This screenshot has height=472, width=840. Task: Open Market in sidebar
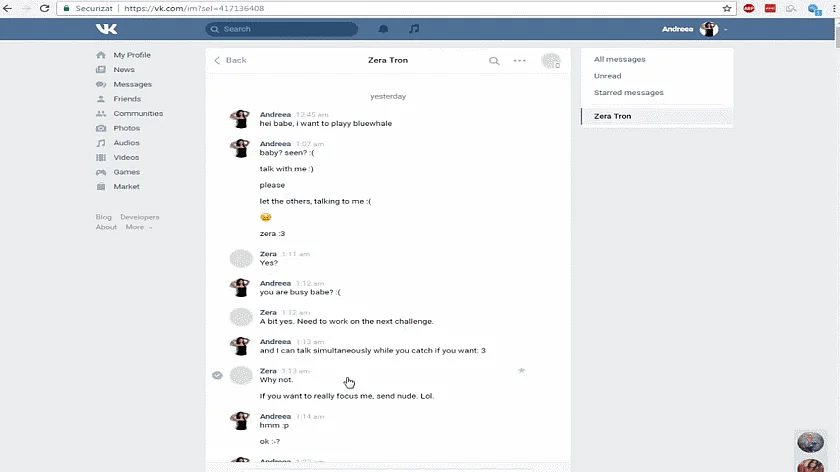point(126,186)
